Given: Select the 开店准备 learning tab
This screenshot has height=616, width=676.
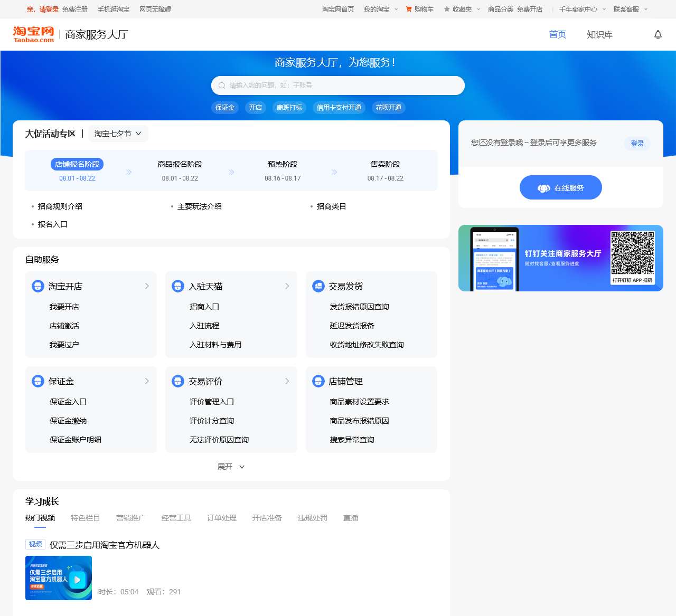Looking at the screenshot, I should click(x=267, y=518).
